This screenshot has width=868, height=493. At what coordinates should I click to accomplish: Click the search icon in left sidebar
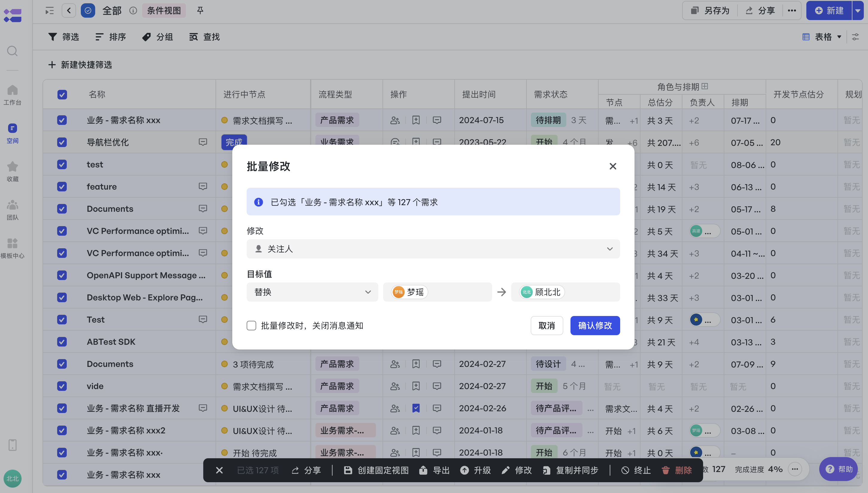click(x=13, y=51)
